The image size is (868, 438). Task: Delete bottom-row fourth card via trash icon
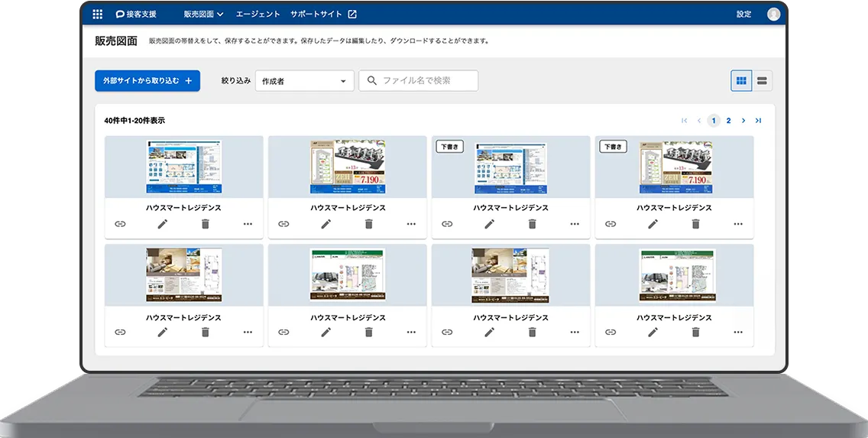click(x=696, y=333)
